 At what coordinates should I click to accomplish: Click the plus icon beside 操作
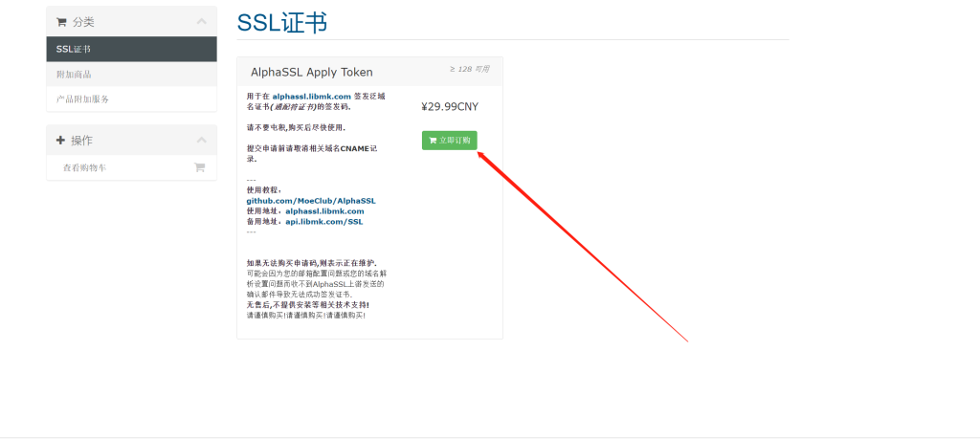60,141
